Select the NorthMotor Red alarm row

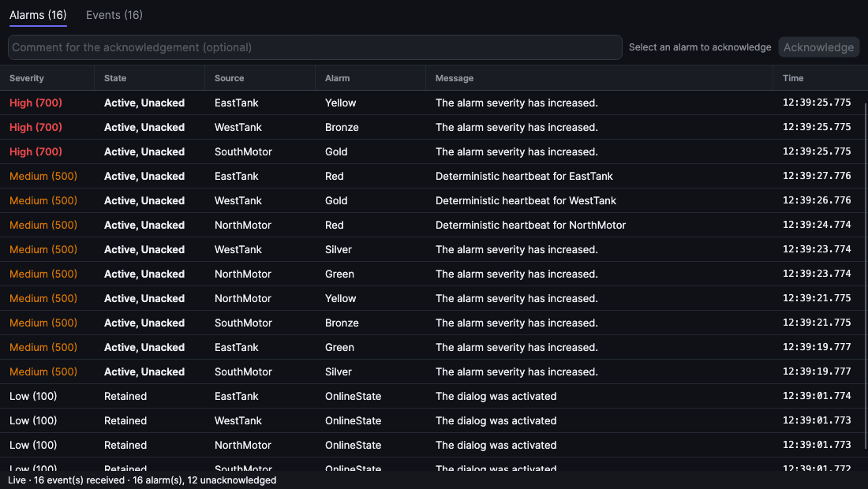tap(432, 225)
